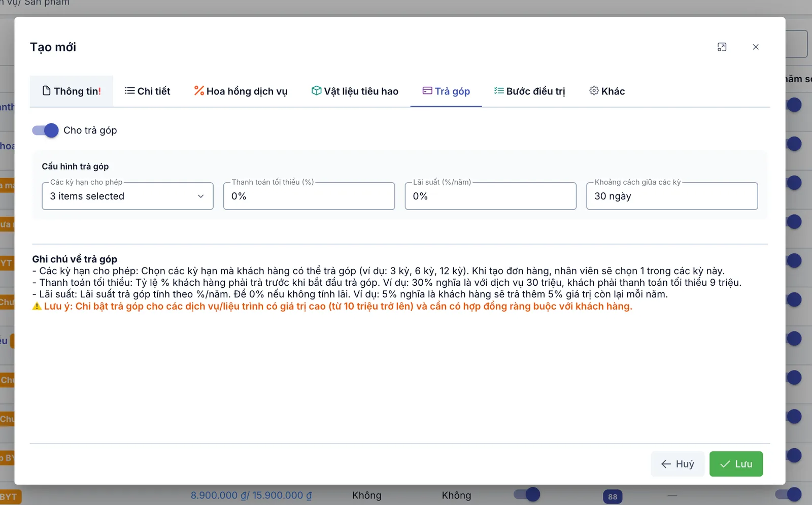Click the orange Lưu ý warning text

point(332,306)
